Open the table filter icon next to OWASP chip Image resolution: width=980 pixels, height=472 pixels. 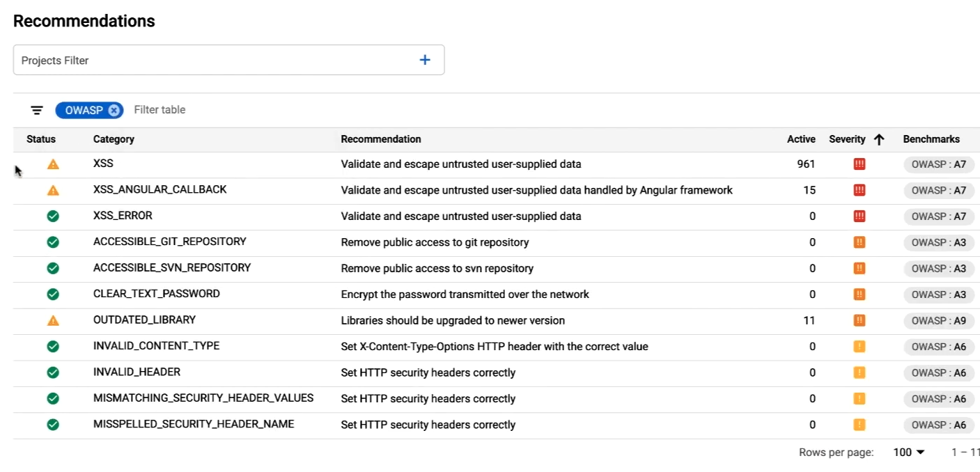[x=36, y=110]
